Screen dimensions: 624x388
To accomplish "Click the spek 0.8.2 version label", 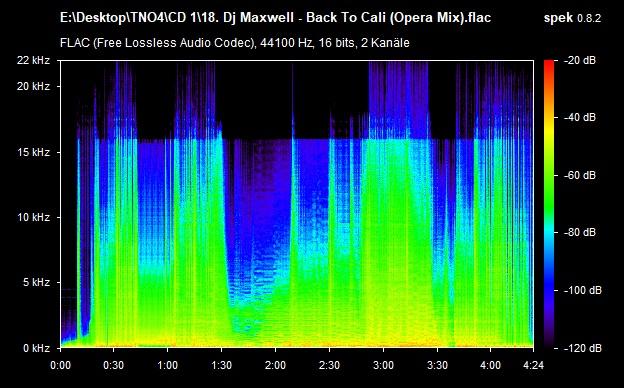I will [x=572, y=18].
